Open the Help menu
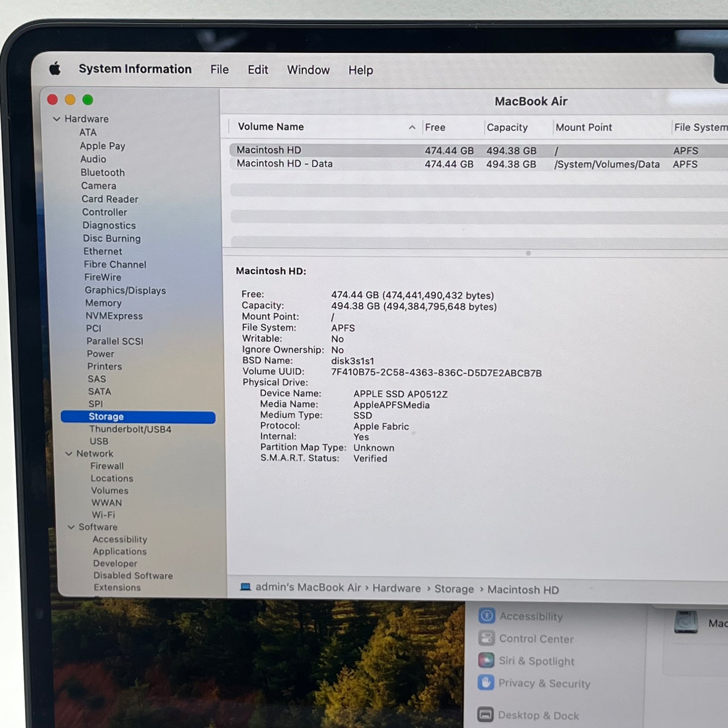 click(361, 70)
